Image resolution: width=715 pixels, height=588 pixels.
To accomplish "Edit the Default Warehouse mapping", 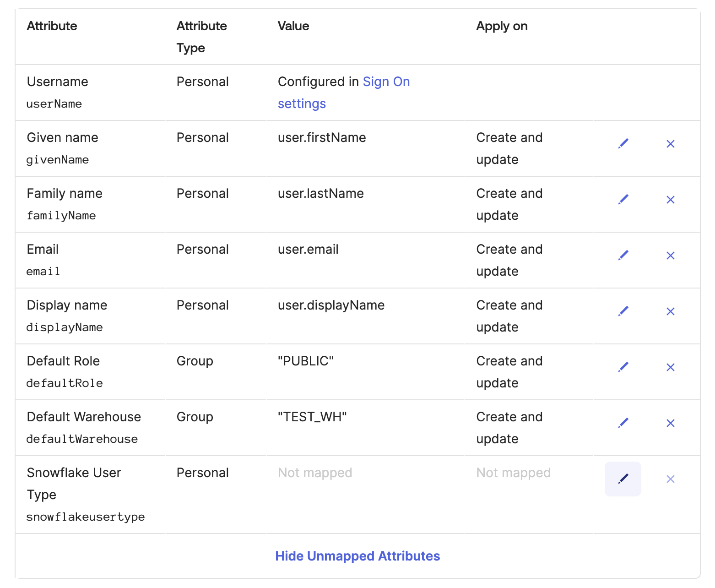I will [623, 423].
